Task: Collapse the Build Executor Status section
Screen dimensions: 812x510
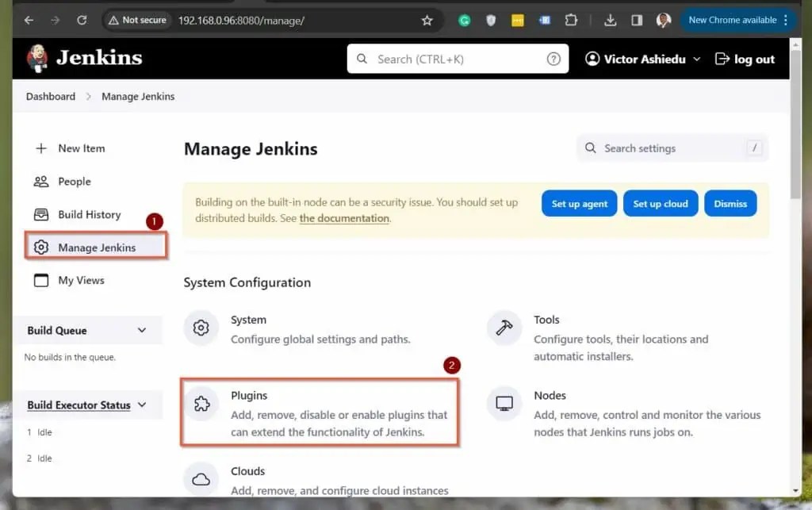Action: tap(143, 405)
